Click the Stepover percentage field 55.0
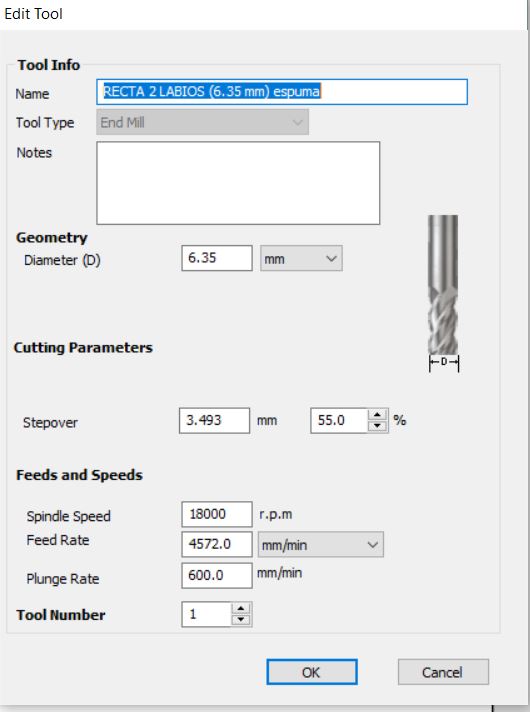The width and height of the screenshot is (530, 712). [x=339, y=420]
